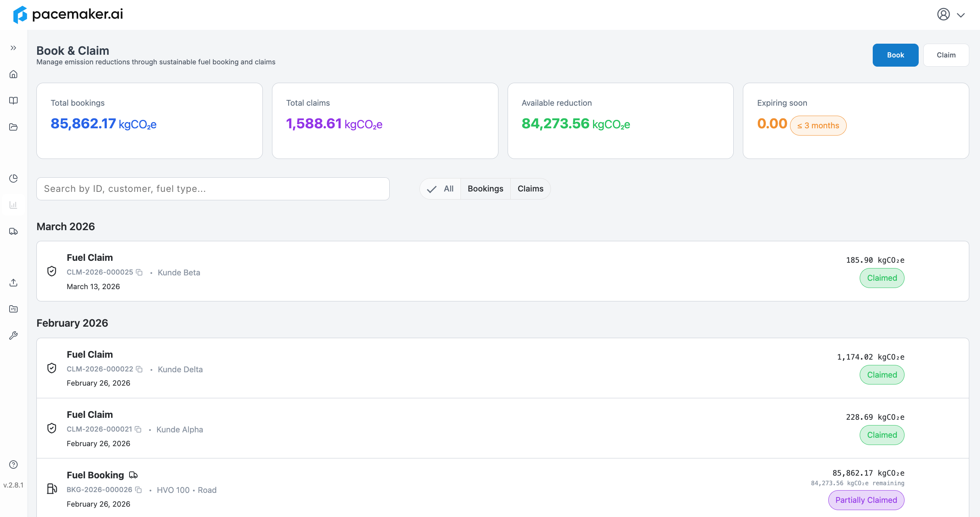Copy ID BKG-2026-000026
The height and width of the screenshot is (517, 980).
(x=138, y=490)
